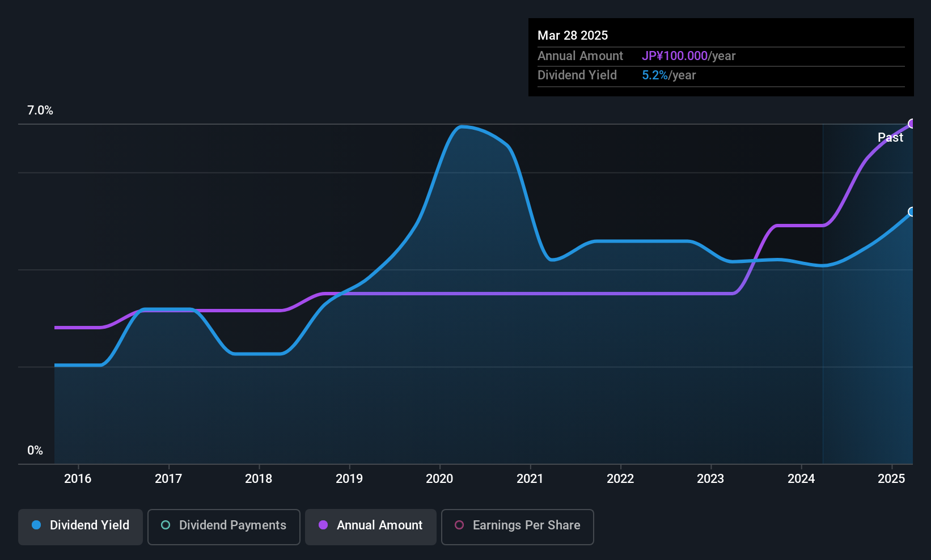Screen dimensions: 931x560
Task: Click the 2021 axis label
Action: point(530,478)
